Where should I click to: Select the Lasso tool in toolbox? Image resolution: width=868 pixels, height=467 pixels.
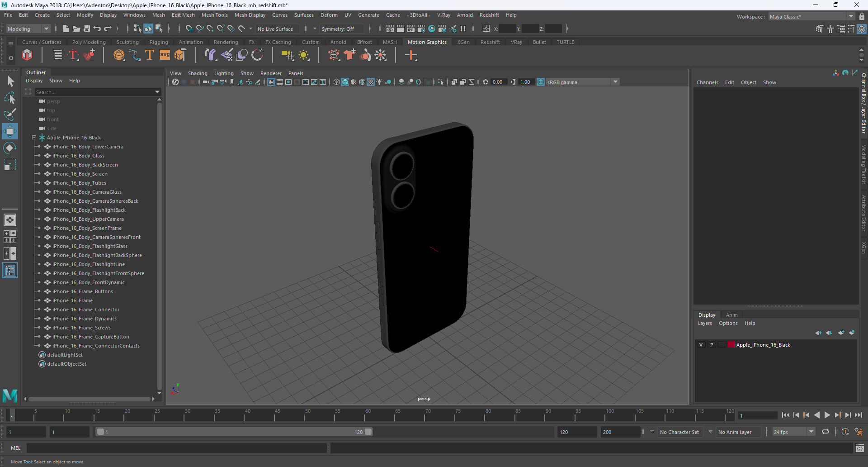(x=10, y=98)
